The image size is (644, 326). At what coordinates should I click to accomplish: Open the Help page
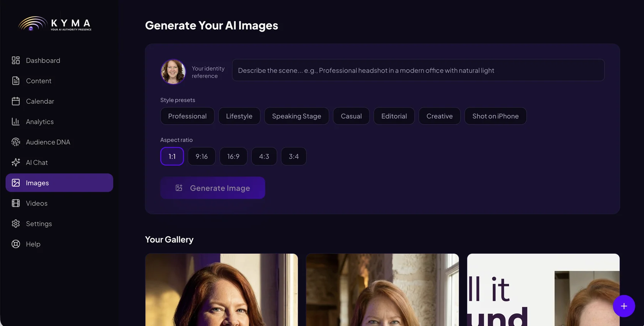pyautogui.click(x=59, y=244)
